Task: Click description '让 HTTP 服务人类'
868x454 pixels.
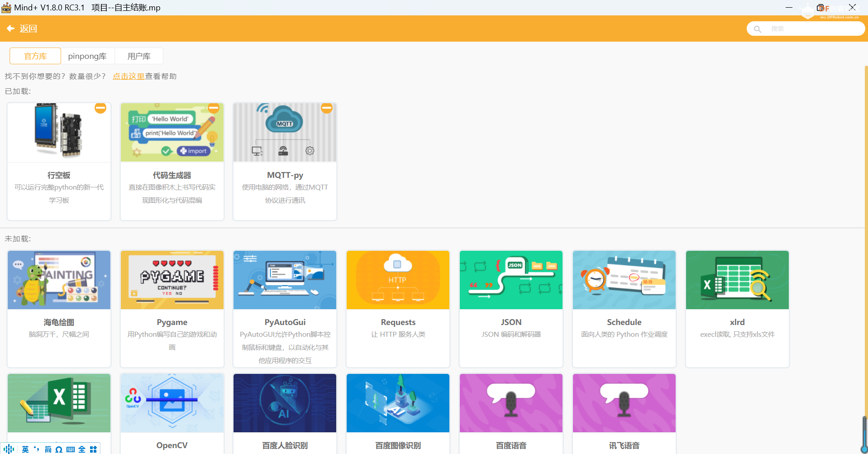Action: coord(398,335)
